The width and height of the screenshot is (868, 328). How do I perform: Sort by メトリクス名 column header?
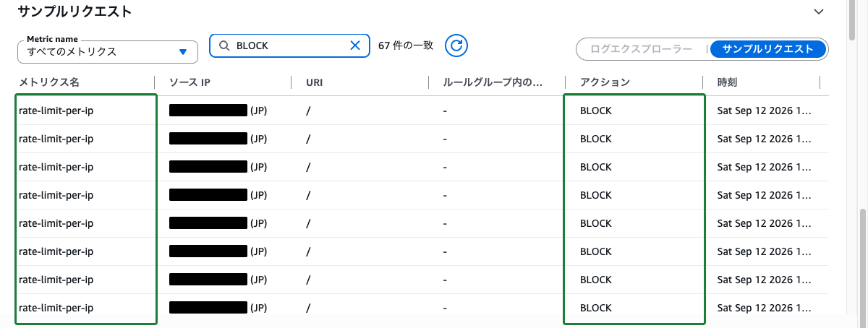coord(49,82)
